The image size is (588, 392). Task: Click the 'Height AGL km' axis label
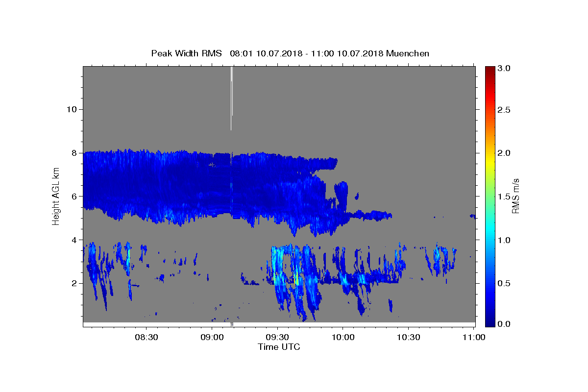tap(56, 196)
